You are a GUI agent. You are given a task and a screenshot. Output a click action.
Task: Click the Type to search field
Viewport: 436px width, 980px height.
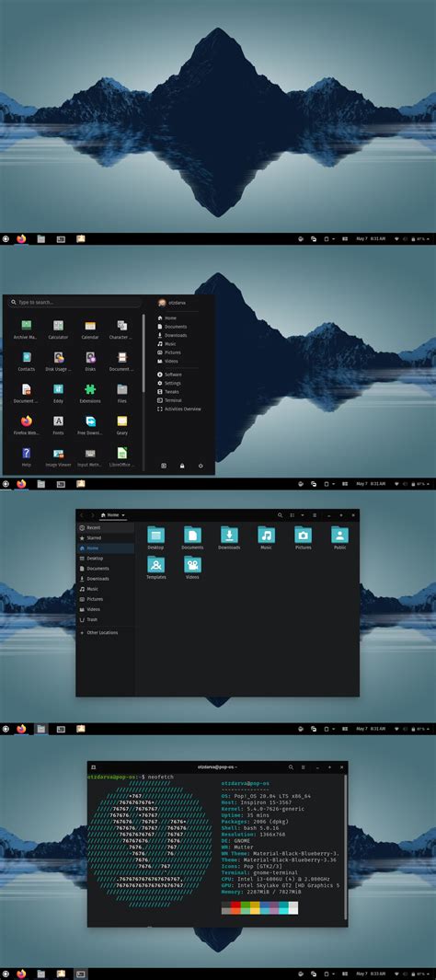tap(75, 303)
